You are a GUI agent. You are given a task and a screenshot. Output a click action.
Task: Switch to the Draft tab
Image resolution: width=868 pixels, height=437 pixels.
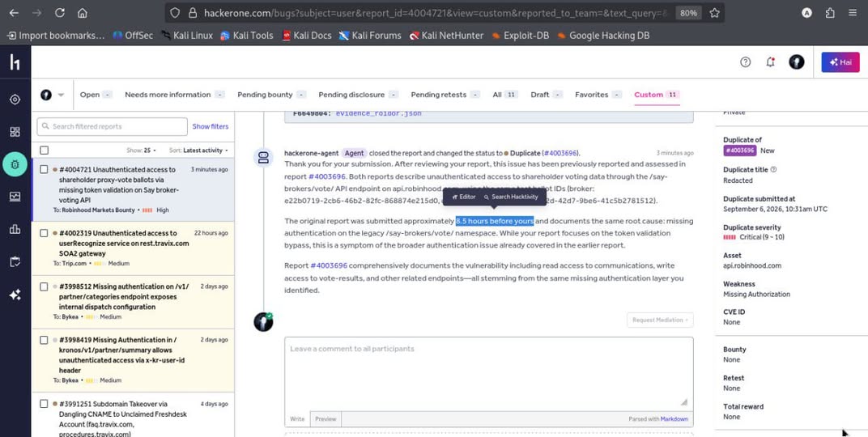click(x=547, y=95)
